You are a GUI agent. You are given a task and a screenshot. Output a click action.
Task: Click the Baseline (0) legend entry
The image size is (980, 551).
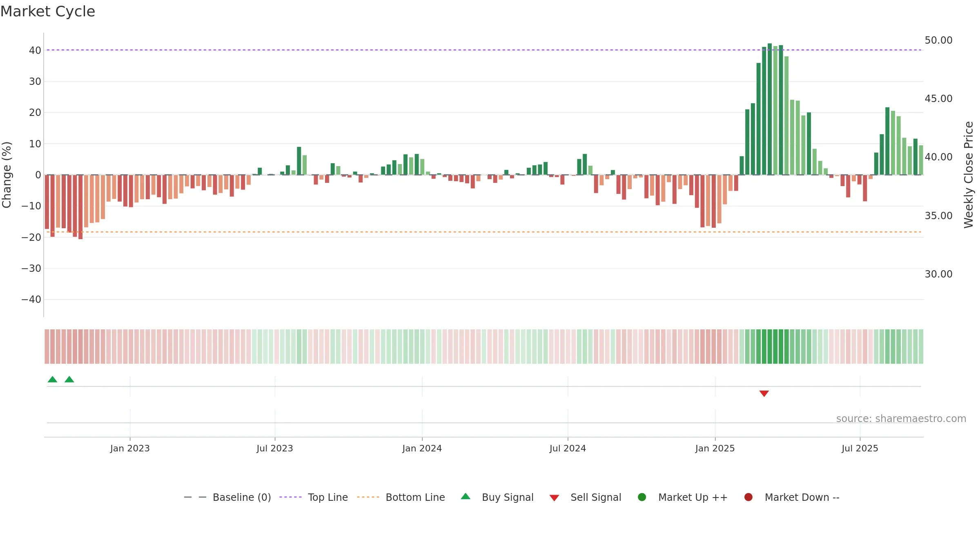point(227,497)
